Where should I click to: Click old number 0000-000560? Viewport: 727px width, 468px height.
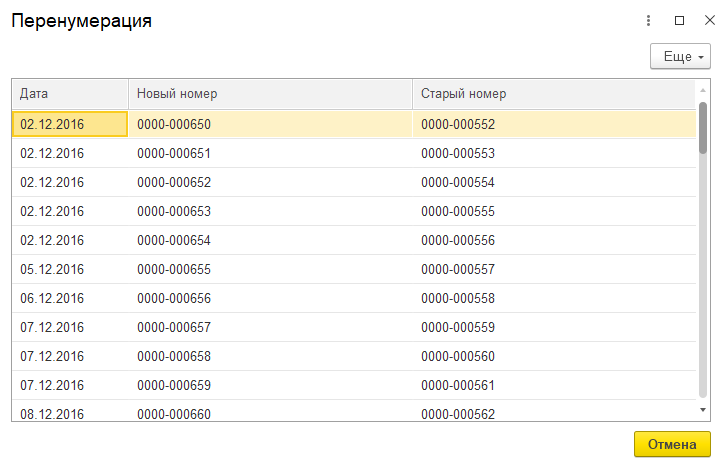click(x=458, y=356)
